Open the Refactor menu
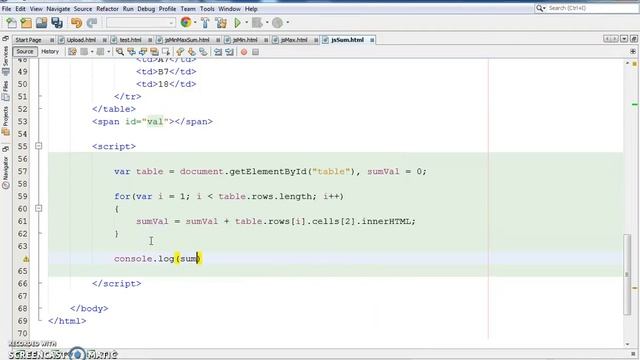Viewport: 640px width, 360px height. point(107,9)
